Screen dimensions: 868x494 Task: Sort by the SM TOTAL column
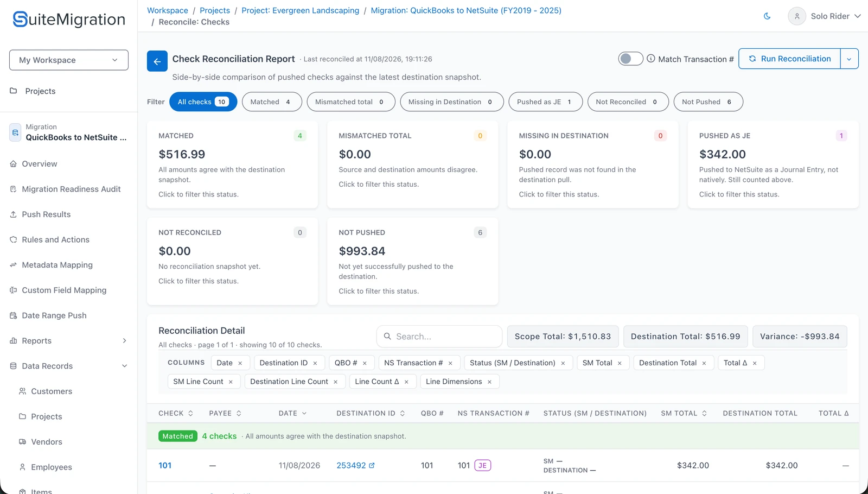click(684, 413)
